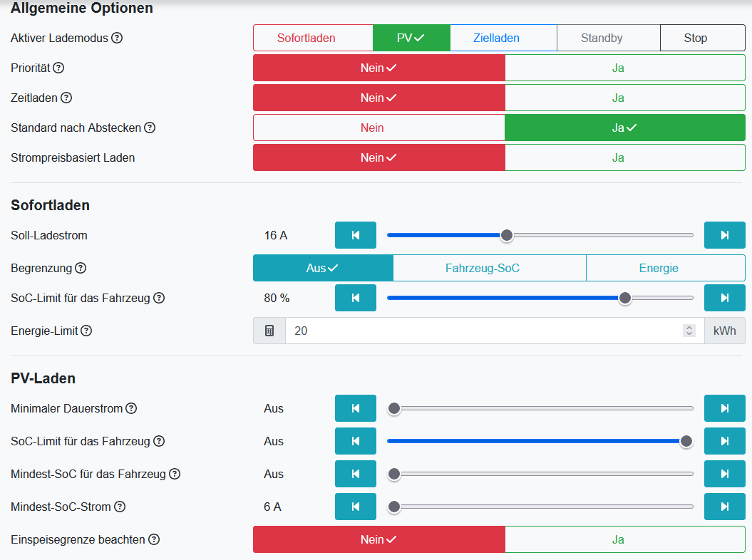Set Einspeisegrenze beachten to Nein
The image size is (752, 560).
[x=379, y=539]
